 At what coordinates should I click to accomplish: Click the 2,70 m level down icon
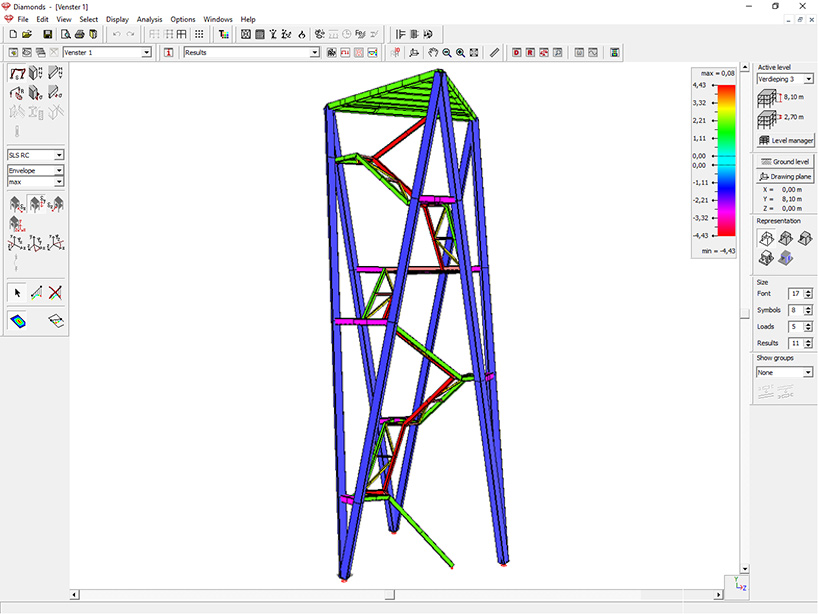[x=767, y=118]
